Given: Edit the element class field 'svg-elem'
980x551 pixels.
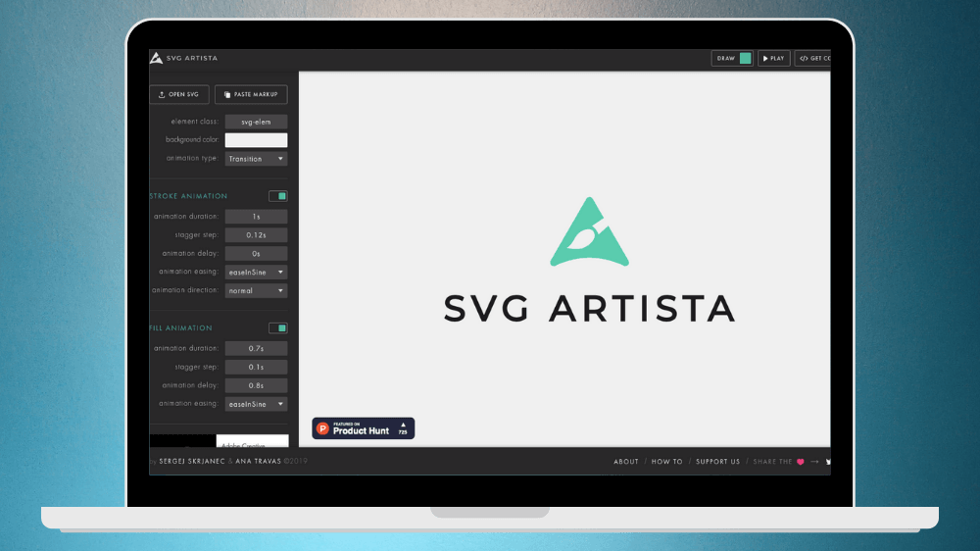Looking at the screenshot, I should [256, 122].
